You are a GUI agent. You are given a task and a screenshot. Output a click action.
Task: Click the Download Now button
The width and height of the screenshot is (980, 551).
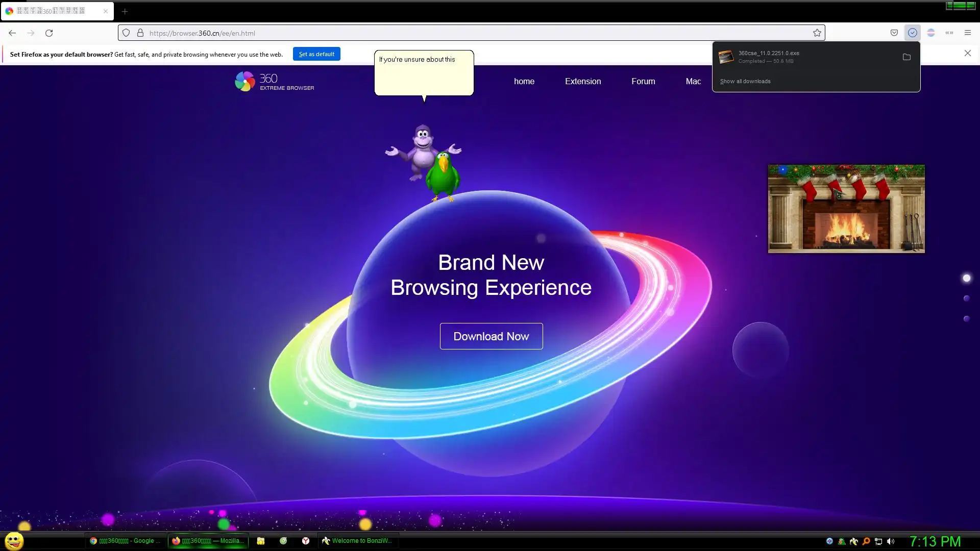tap(491, 336)
